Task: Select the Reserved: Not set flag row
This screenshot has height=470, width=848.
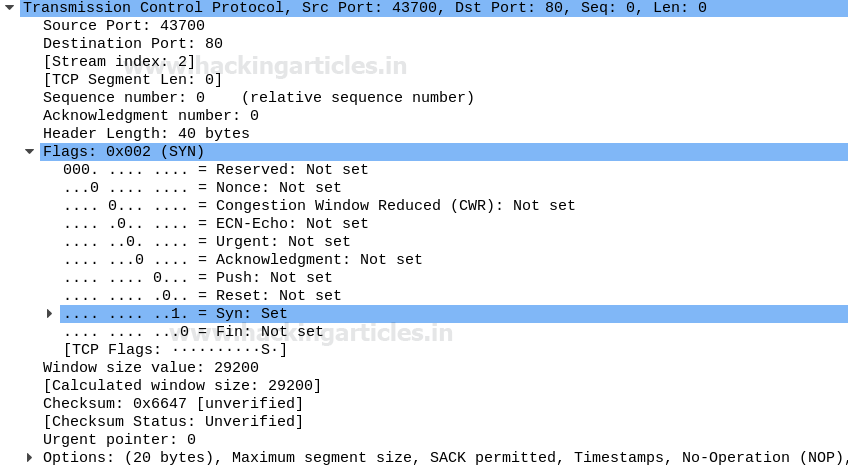Action: pyautogui.click(x=215, y=170)
